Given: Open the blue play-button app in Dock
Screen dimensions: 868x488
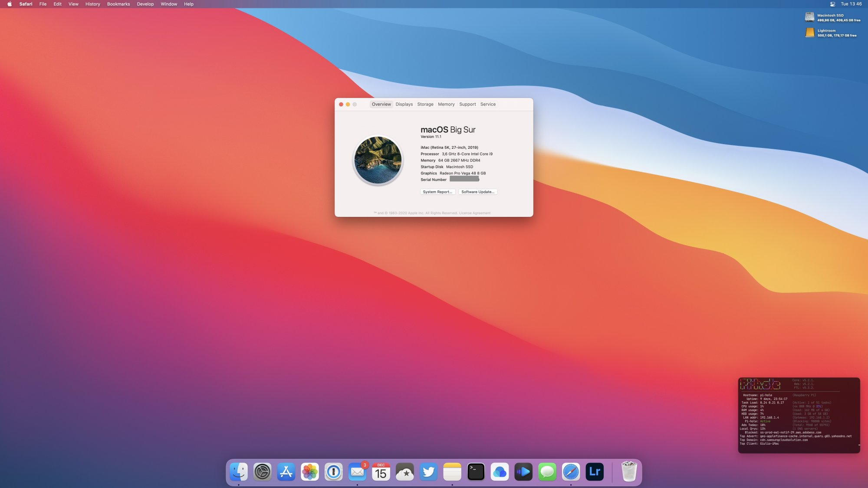Looking at the screenshot, I should (523, 472).
